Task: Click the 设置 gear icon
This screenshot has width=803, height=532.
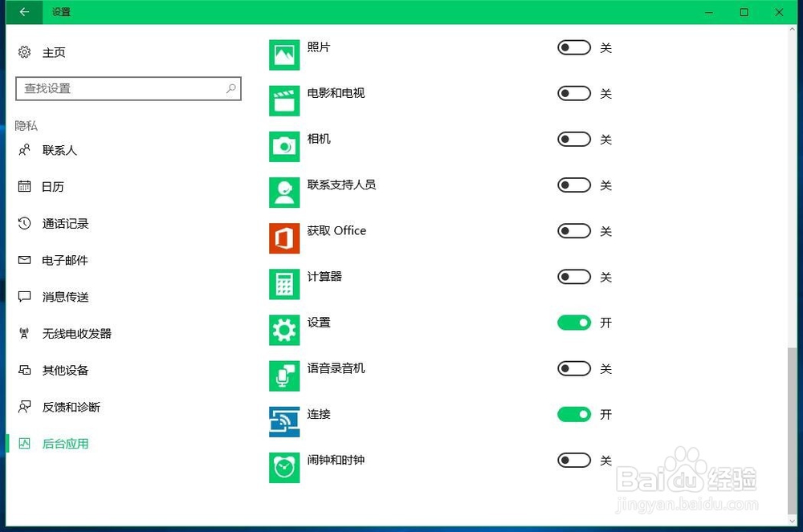Action: pyautogui.click(x=284, y=329)
